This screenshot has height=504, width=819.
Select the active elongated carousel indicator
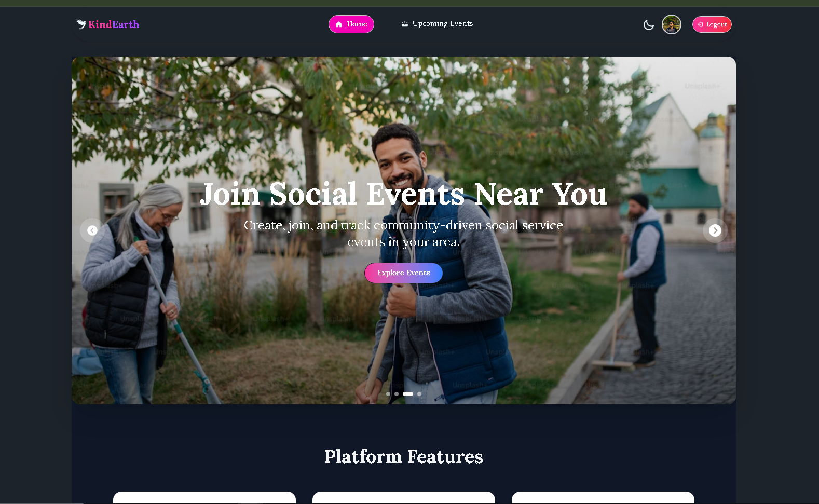pos(408,394)
